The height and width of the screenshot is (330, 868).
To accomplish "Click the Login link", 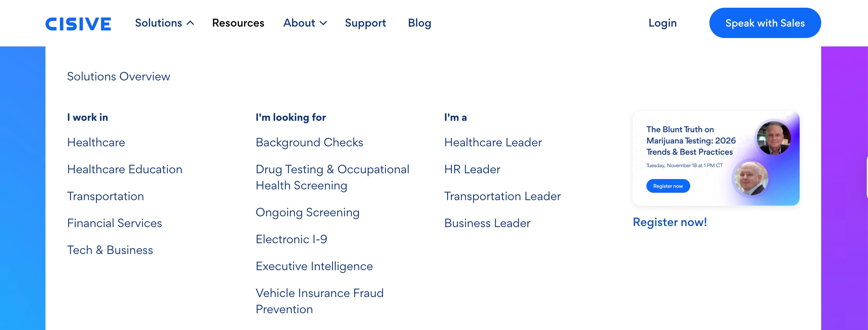I will pyautogui.click(x=662, y=23).
